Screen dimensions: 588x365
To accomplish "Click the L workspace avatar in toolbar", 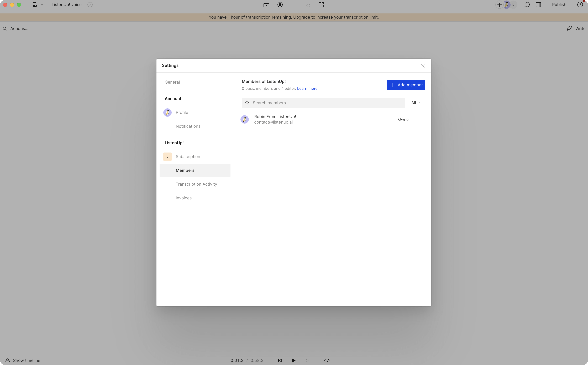I will [513, 5].
